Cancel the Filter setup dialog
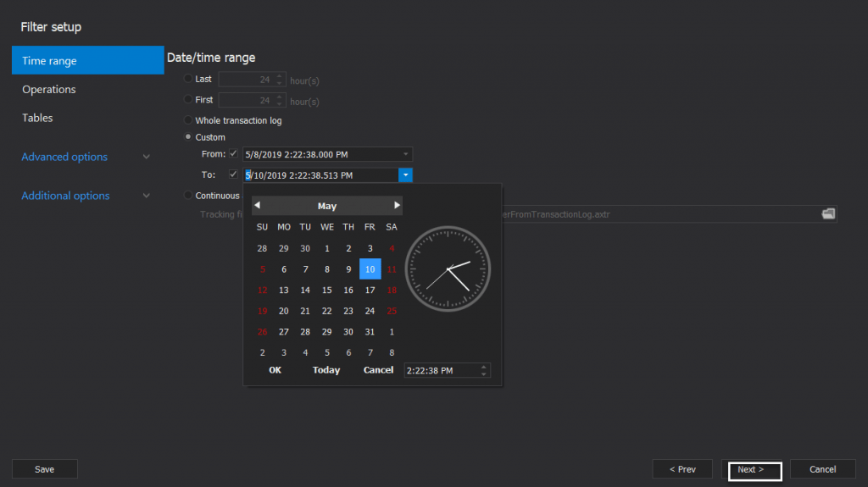Image resolution: width=868 pixels, height=487 pixels. (x=822, y=469)
